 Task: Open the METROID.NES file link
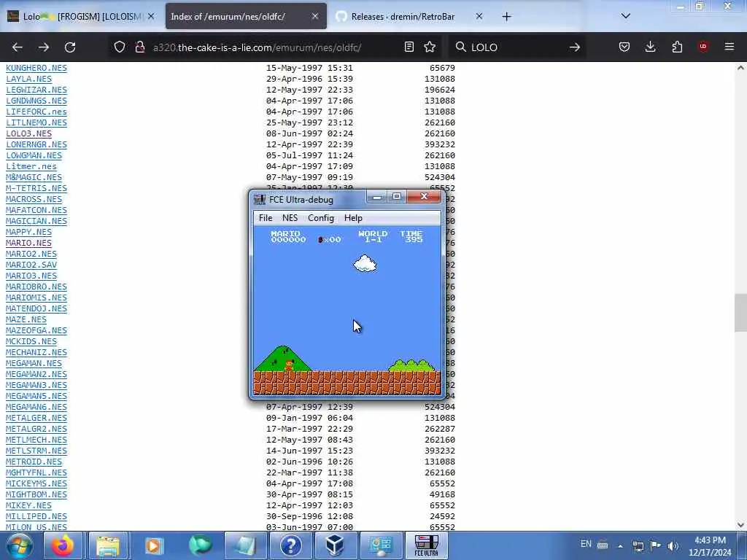coord(34,462)
